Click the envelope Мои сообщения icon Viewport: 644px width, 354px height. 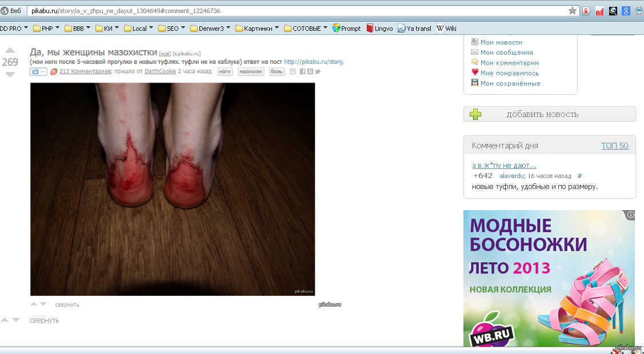click(475, 52)
